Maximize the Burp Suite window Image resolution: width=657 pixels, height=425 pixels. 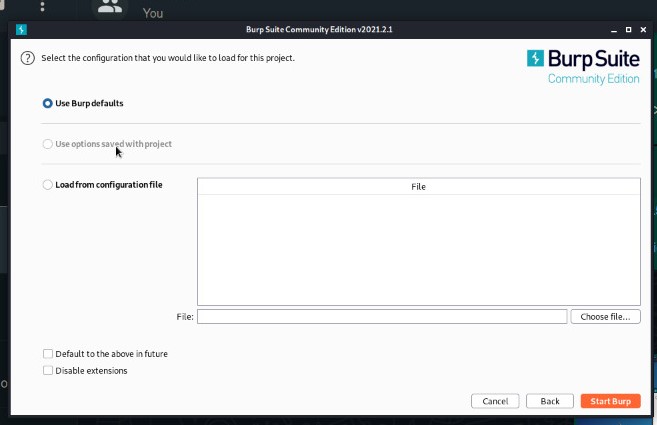[629, 29]
